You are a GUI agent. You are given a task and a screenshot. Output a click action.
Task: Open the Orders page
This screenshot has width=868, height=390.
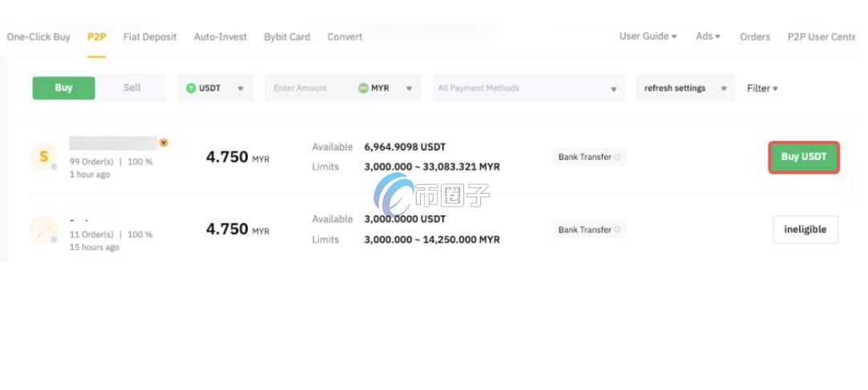(755, 37)
